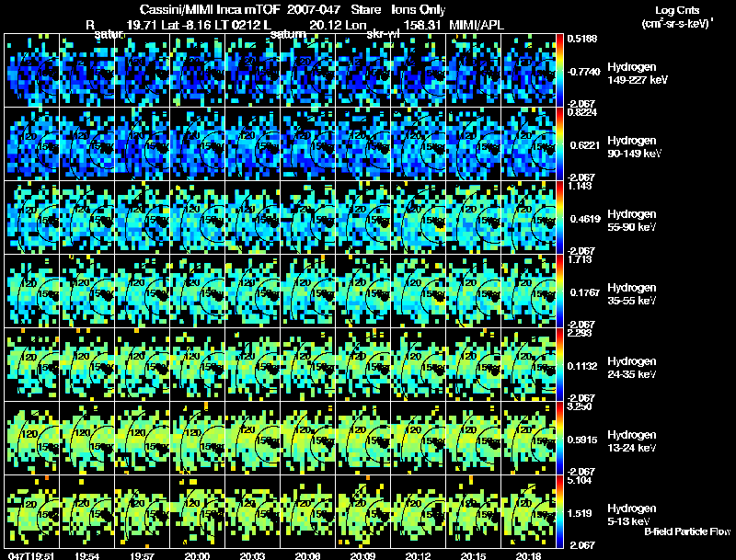This screenshot has height=560, width=736.
Task: Click the color scale value '5.104'
Action: tap(580, 480)
